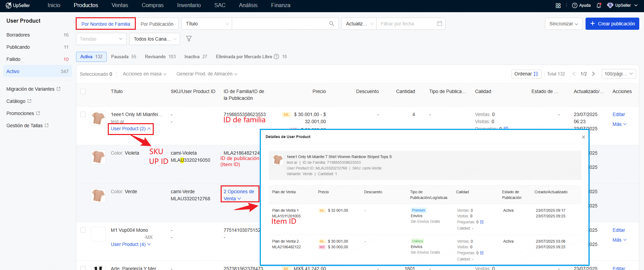Click Editar for 1eee1 row
The image size is (644, 270).
[619, 114]
